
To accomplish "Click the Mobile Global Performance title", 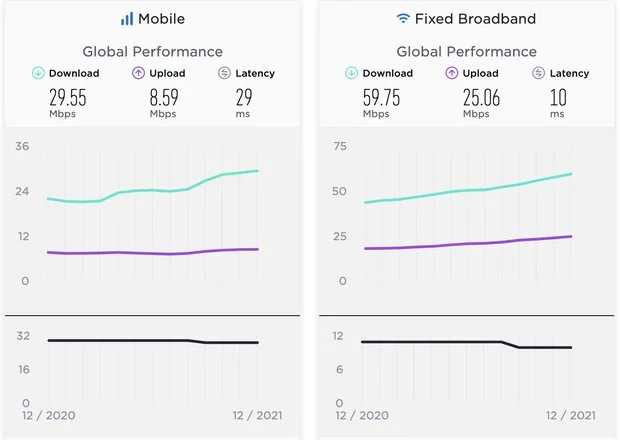I will pyautogui.click(x=153, y=51).
